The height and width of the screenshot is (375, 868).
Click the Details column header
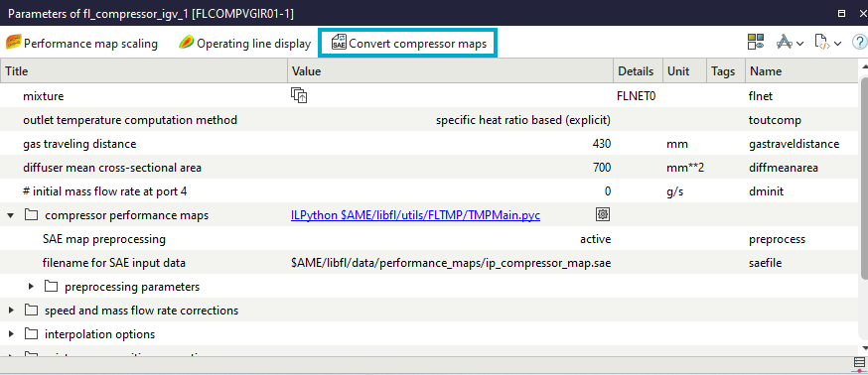(x=639, y=71)
